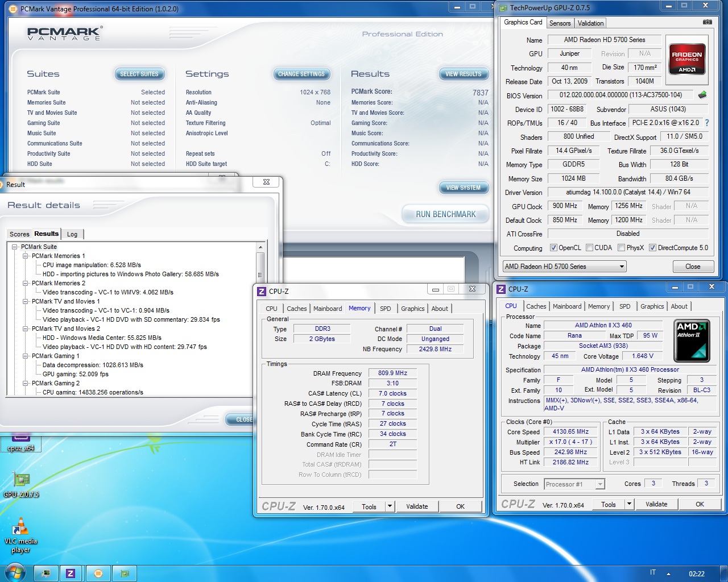The height and width of the screenshot is (582, 728).
Task: Click Validate in the Memory CPU-Z window
Action: 417,506
